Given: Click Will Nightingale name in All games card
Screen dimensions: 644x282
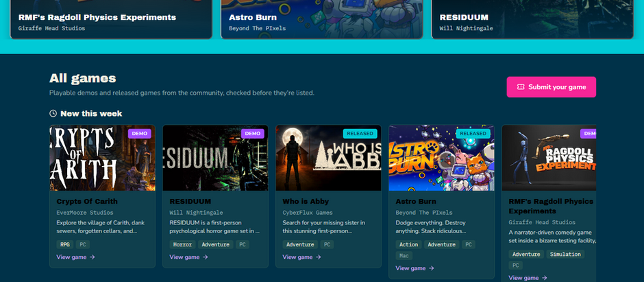Looking at the screenshot, I should pos(197,213).
